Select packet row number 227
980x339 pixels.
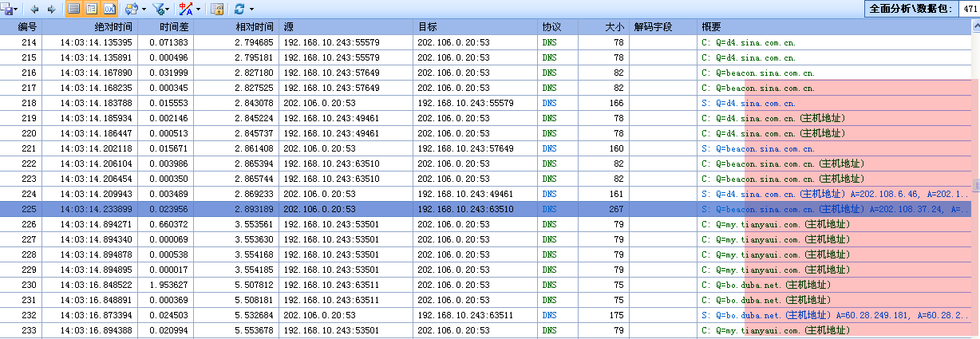click(485, 239)
